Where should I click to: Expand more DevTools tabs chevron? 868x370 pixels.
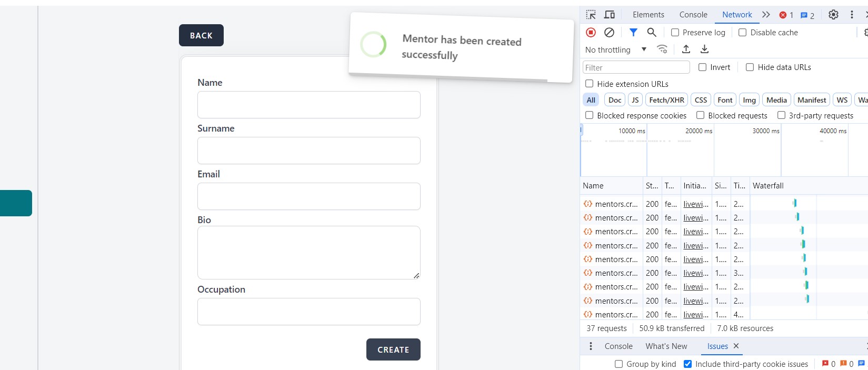(x=766, y=15)
